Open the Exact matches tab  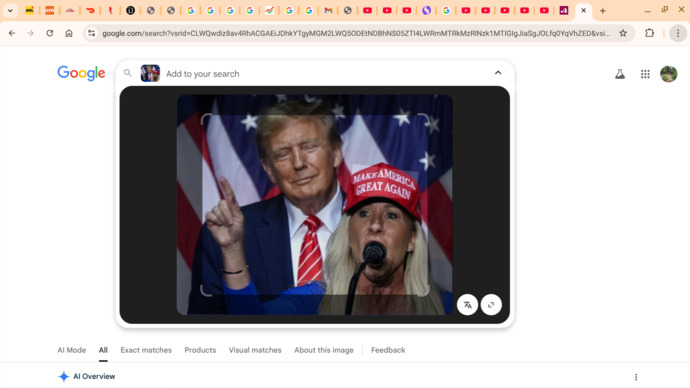click(x=146, y=350)
